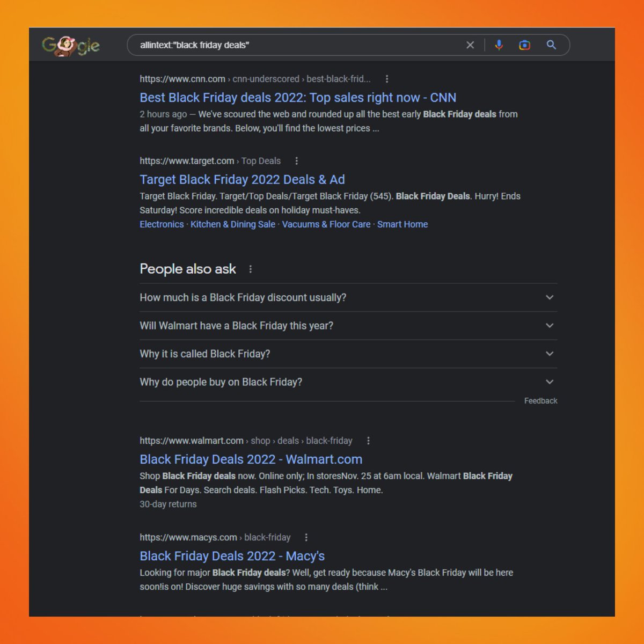Screen dimensions: 644x644
Task: Open three-dot menu for Walmart result
Action: (368, 441)
